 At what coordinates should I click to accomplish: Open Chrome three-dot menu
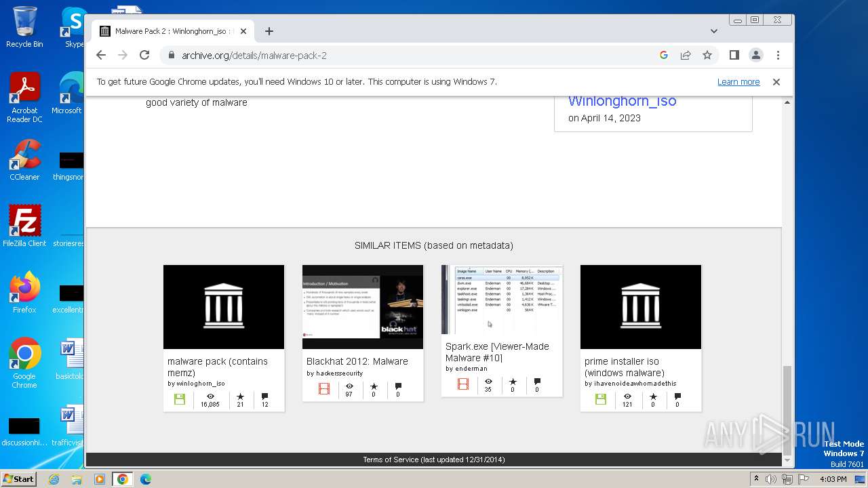click(778, 55)
